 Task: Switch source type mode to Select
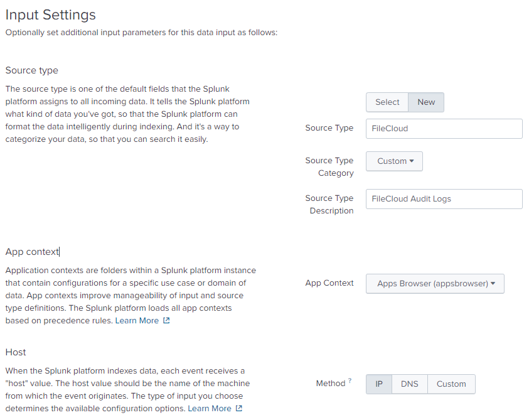(387, 102)
